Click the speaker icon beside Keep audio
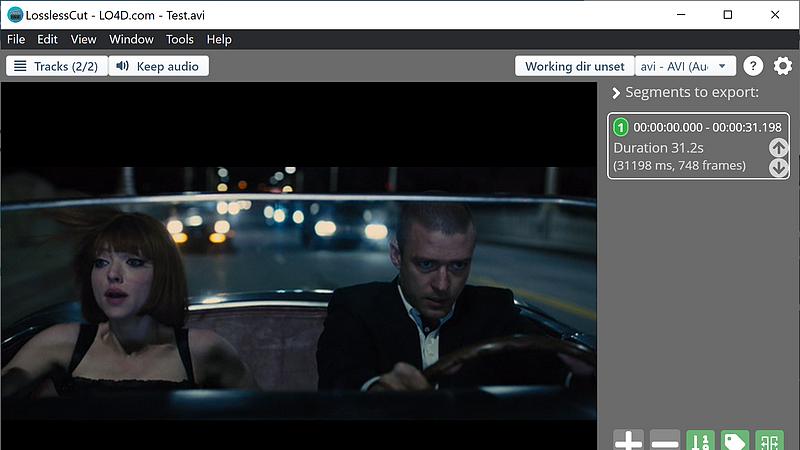 [122, 66]
